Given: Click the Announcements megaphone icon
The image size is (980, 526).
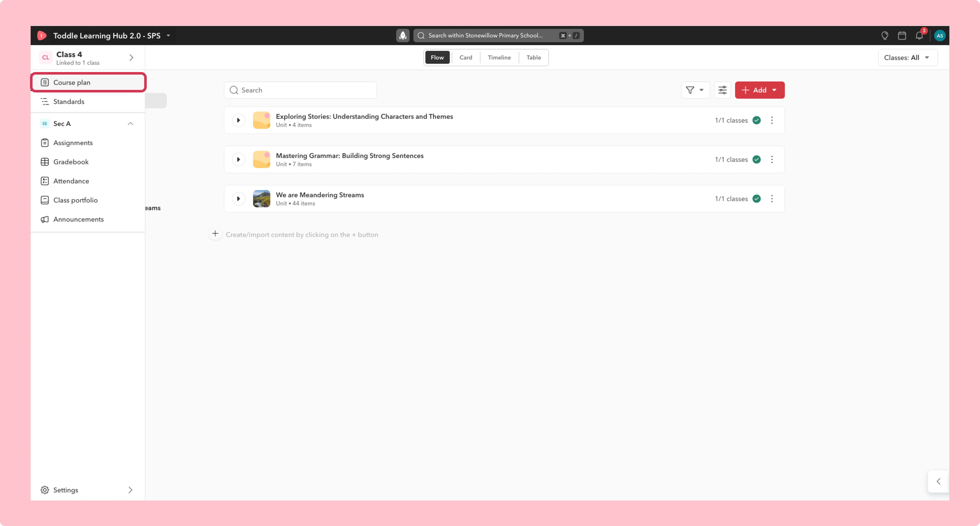Looking at the screenshot, I should 45,219.
